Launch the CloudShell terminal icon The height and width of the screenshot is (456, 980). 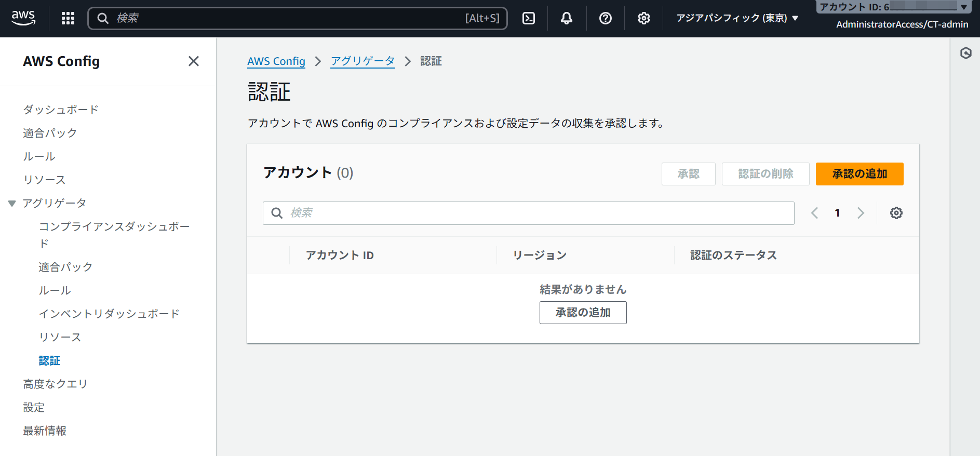click(528, 18)
